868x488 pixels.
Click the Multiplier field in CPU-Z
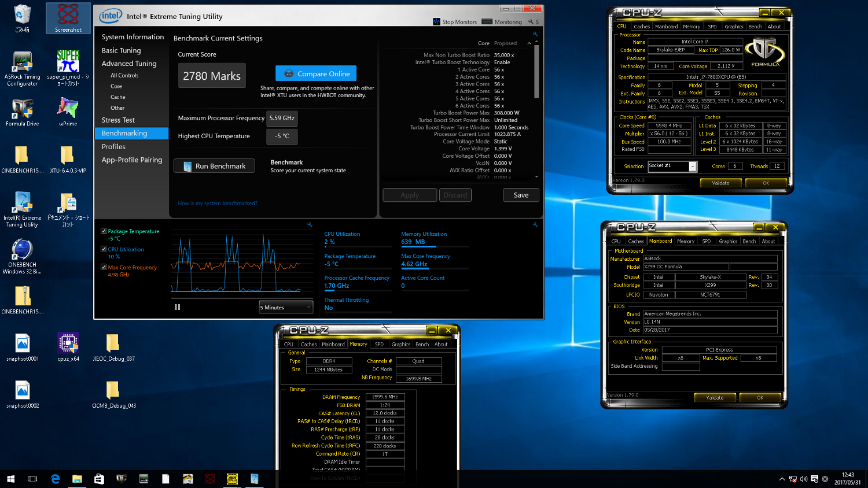669,134
